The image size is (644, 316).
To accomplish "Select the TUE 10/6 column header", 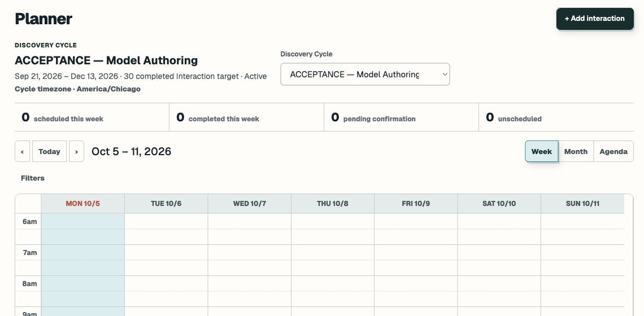I will coord(166,204).
